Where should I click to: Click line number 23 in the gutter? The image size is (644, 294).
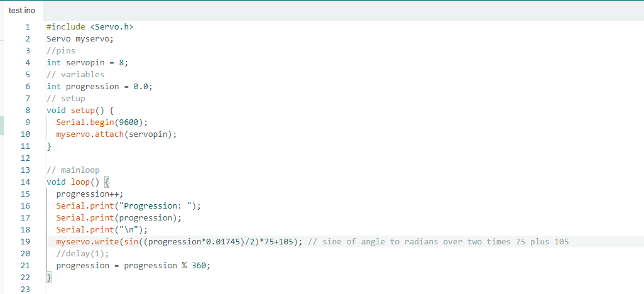tap(26, 289)
